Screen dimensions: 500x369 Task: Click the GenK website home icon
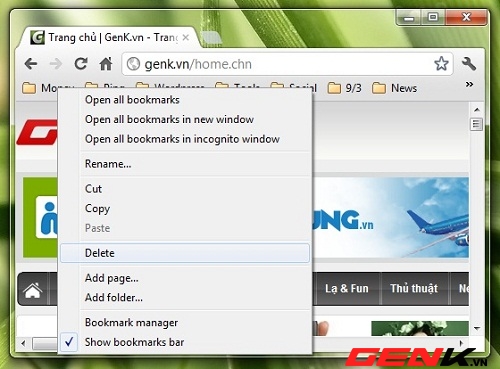(x=32, y=290)
